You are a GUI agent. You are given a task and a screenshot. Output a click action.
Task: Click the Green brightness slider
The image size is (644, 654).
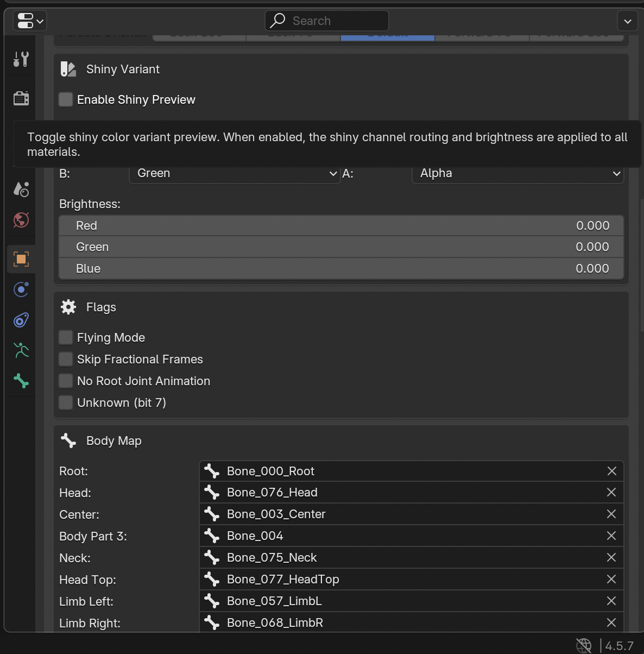(341, 247)
